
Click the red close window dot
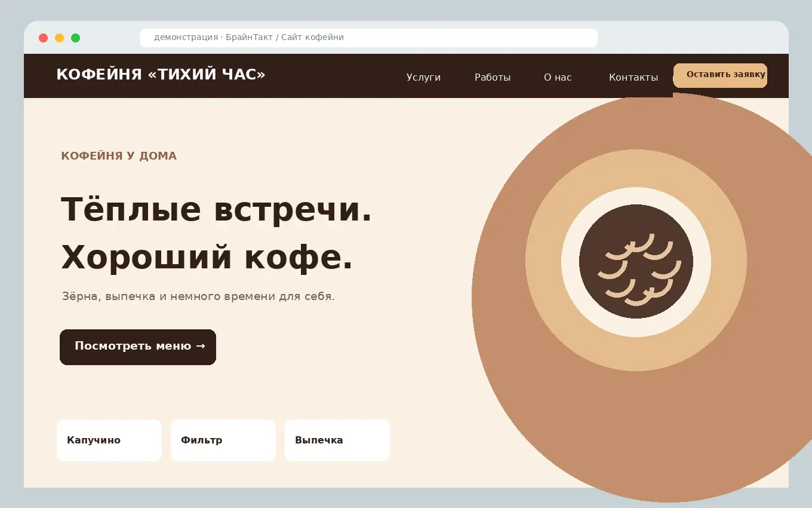[x=44, y=38]
